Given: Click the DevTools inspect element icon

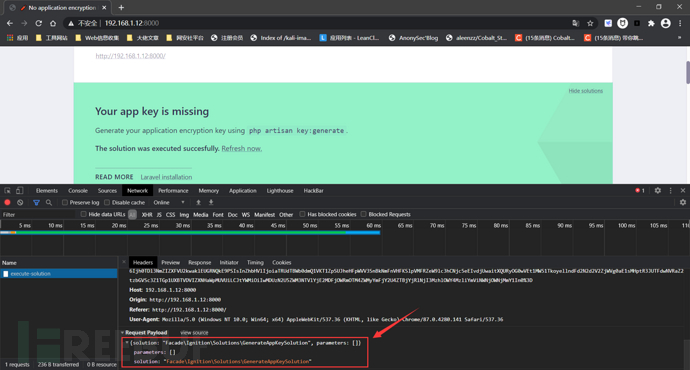Looking at the screenshot, I should [x=7, y=190].
